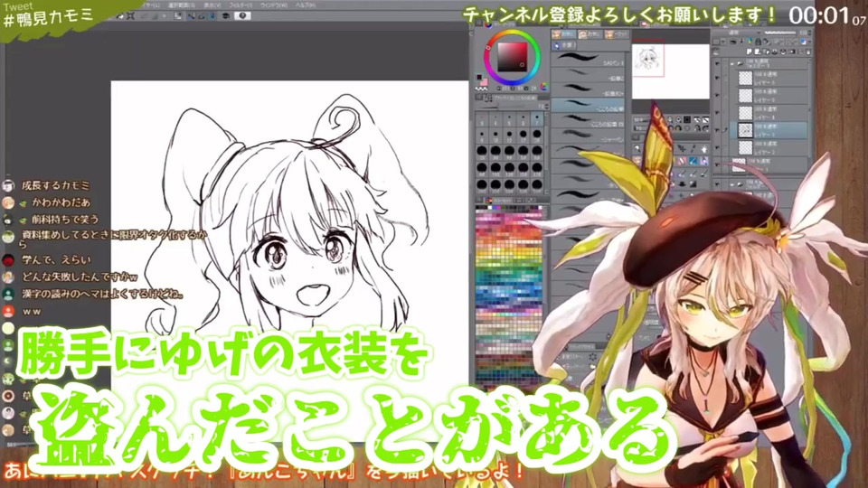Click the pink sub drawing color swatch
The height and width of the screenshot is (488, 868).
coord(484,82)
